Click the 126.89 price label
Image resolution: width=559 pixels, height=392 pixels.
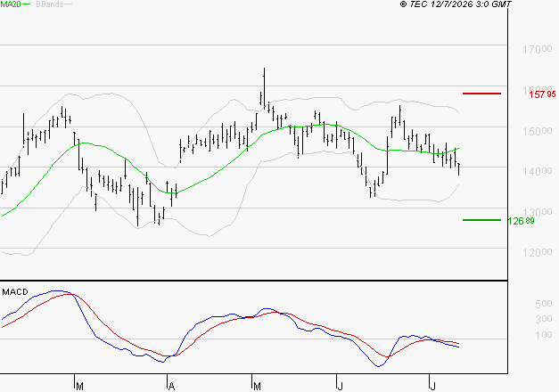point(521,221)
